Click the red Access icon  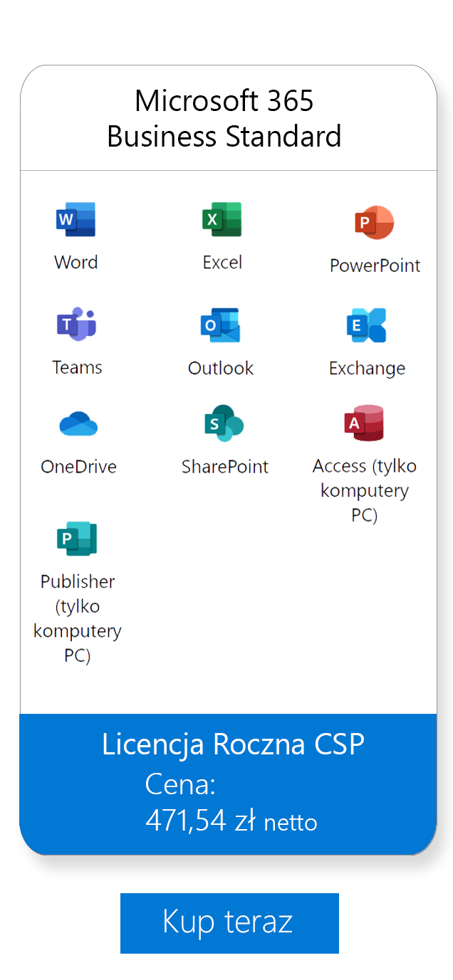tap(364, 423)
